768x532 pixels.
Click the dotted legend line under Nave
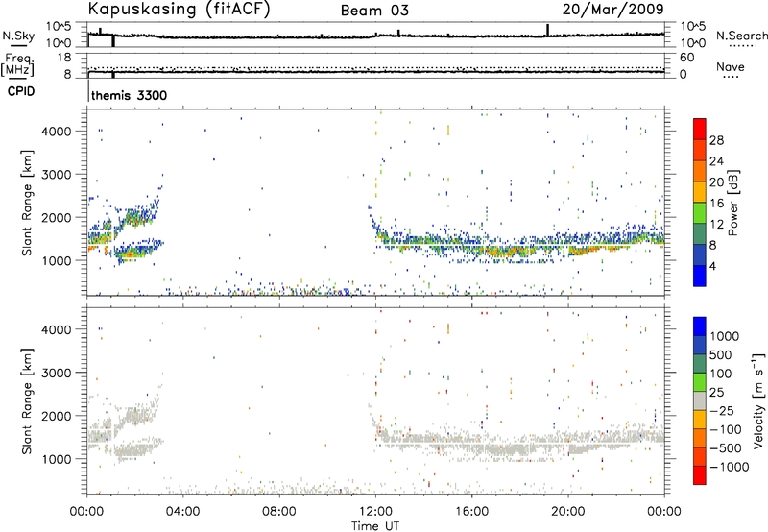click(731, 77)
